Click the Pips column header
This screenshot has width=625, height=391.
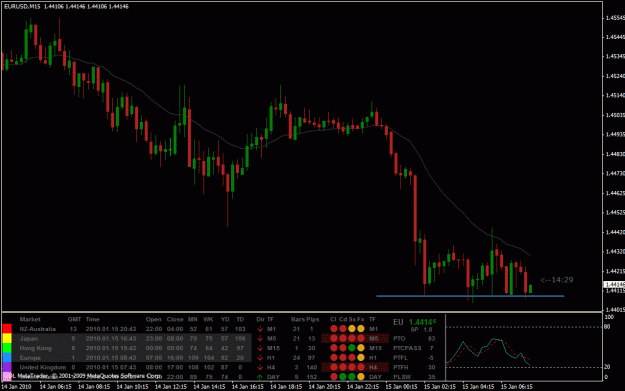[x=313, y=319]
